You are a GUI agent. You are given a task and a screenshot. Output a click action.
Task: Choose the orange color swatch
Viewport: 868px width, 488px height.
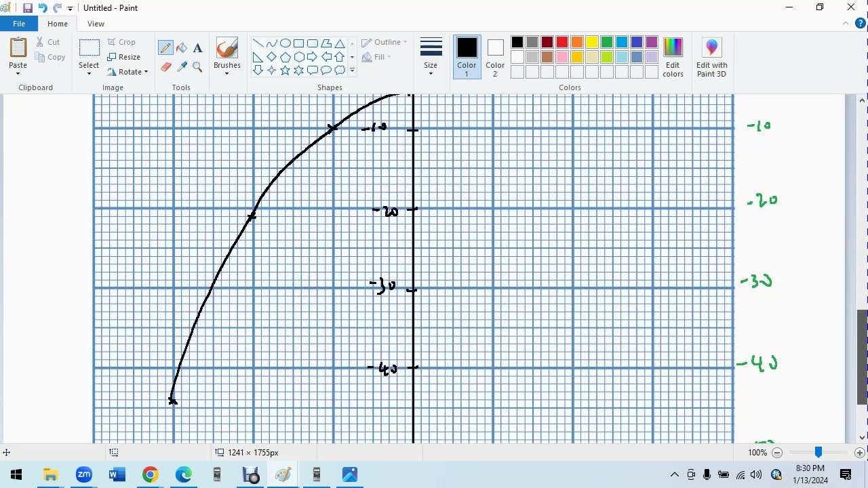[x=577, y=43]
